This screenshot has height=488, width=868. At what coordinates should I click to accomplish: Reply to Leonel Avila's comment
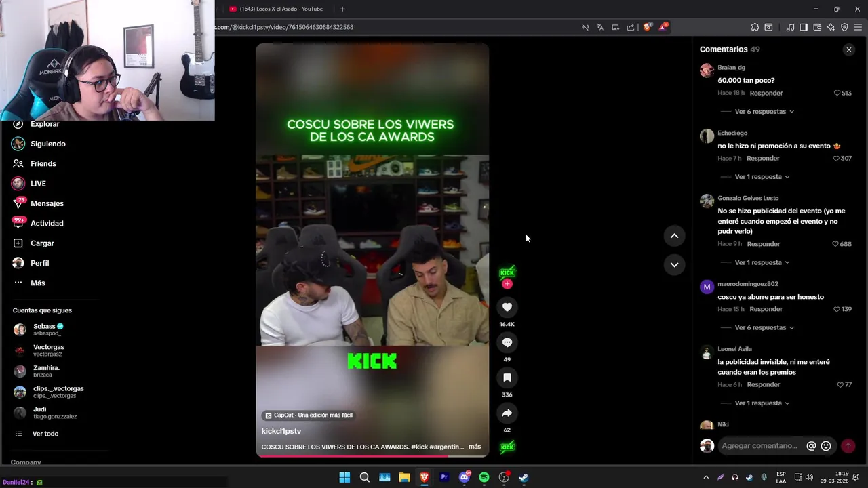(764, 385)
